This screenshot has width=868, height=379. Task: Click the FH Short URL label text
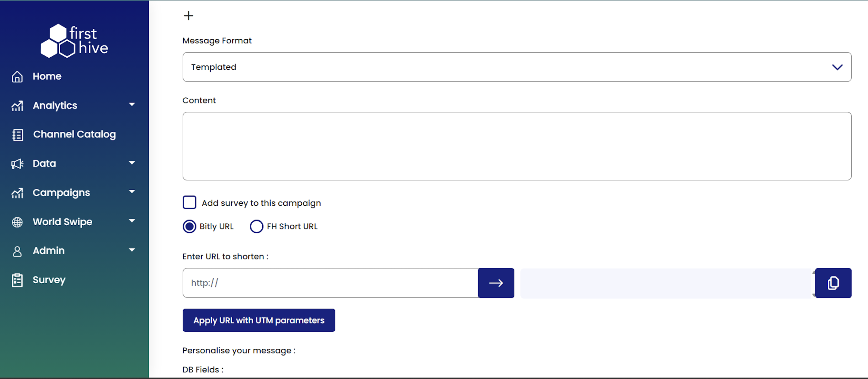click(x=292, y=227)
